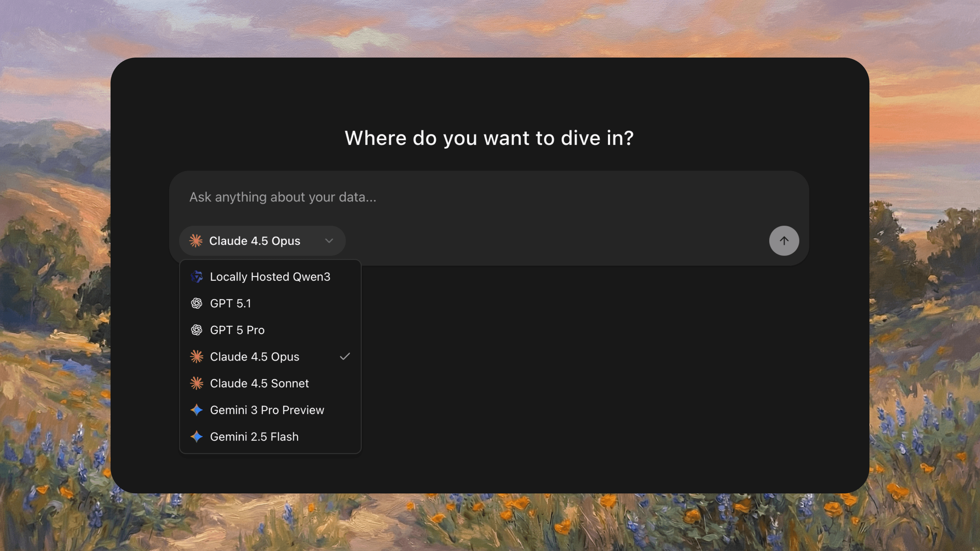
Task: Select Claude 4.5 Sonnet as the model
Action: pyautogui.click(x=259, y=383)
